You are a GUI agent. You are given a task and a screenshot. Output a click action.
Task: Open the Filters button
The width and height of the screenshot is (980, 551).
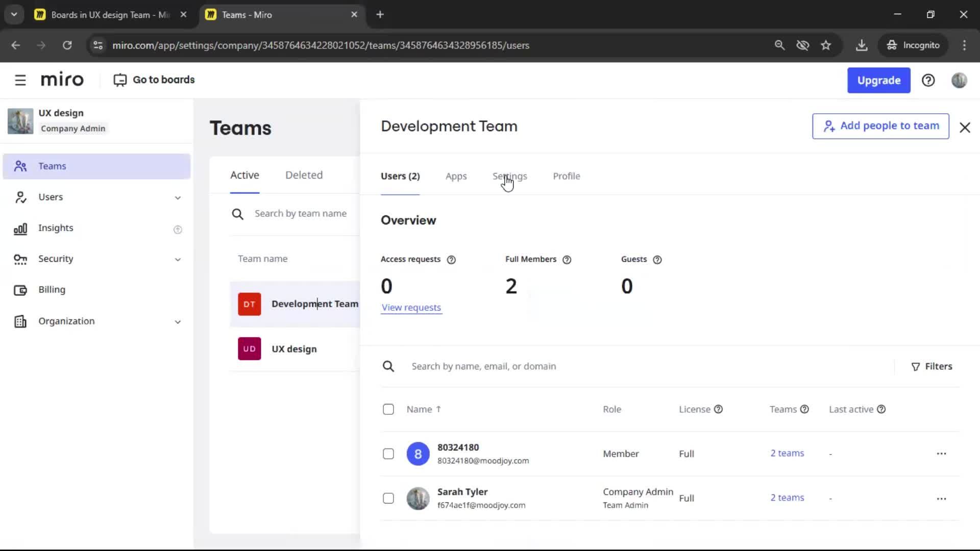coord(932,366)
